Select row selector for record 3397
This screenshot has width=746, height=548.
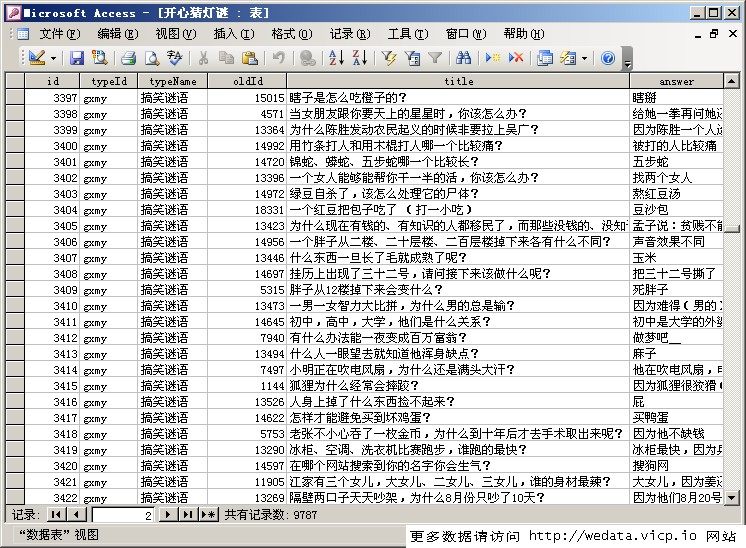point(15,98)
